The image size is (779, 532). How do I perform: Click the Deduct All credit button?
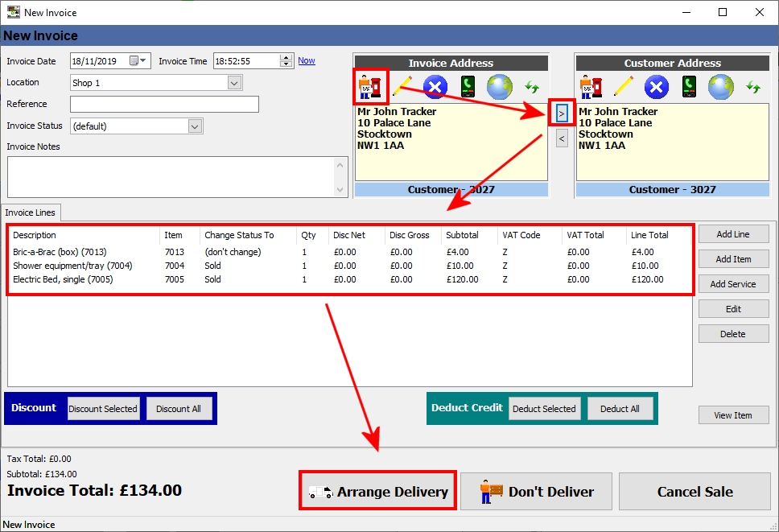(x=620, y=409)
